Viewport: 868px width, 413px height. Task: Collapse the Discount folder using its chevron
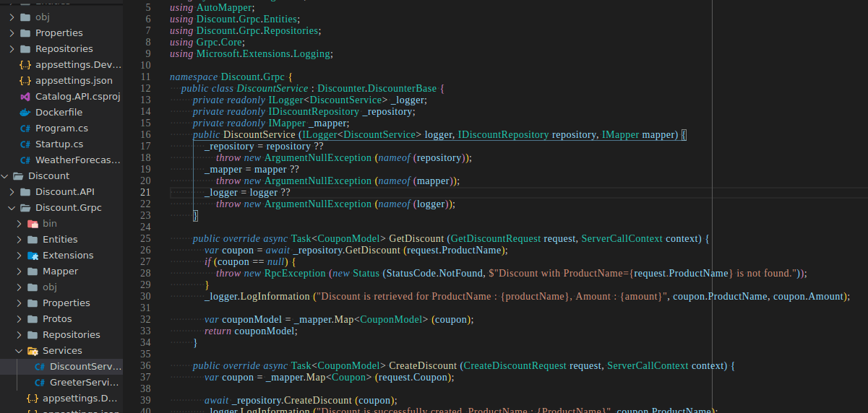(x=5, y=175)
